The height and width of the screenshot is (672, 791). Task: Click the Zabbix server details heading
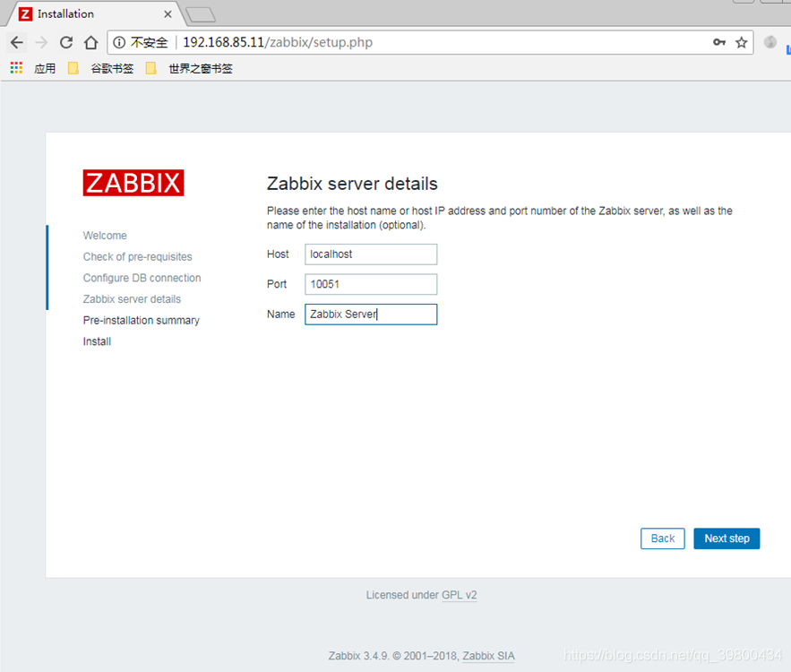(x=352, y=184)
